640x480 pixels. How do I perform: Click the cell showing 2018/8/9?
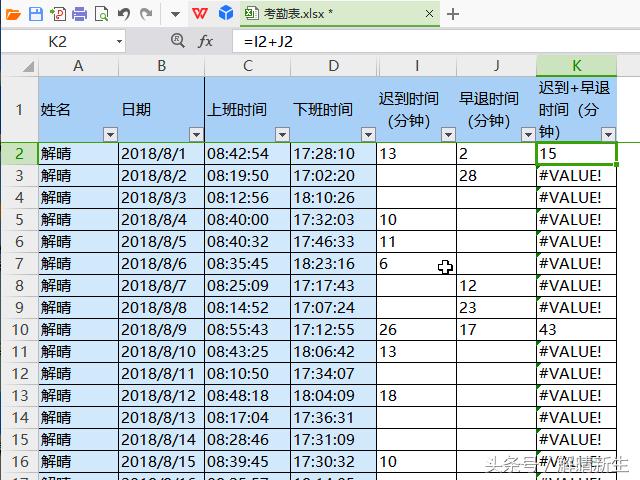(x=162, y=330)
